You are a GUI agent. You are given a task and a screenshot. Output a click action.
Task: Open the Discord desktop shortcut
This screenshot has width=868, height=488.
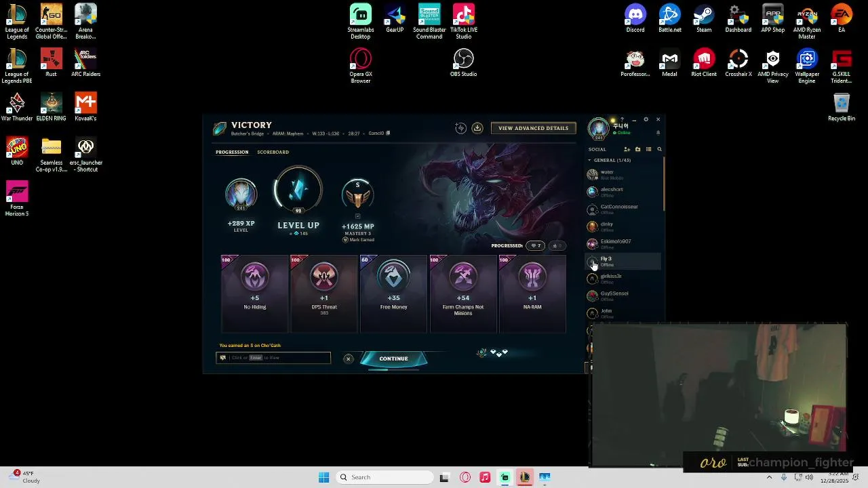pos(635,19)
